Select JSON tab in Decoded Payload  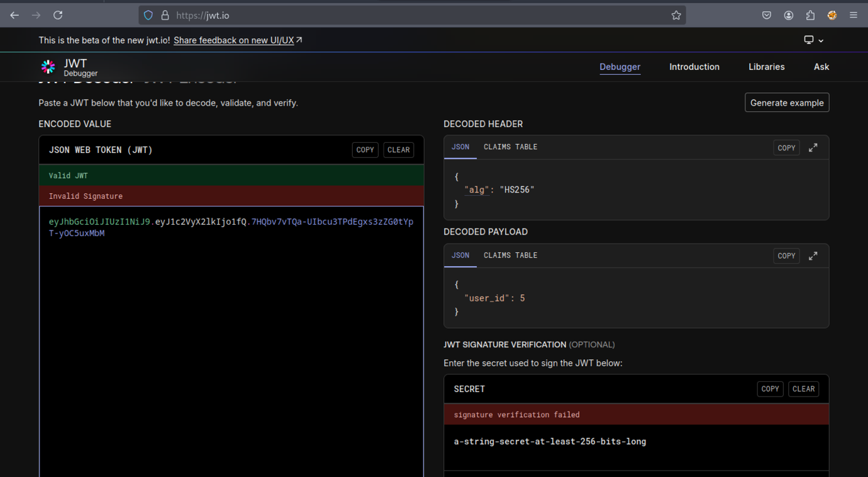click(x=460, y=255)
